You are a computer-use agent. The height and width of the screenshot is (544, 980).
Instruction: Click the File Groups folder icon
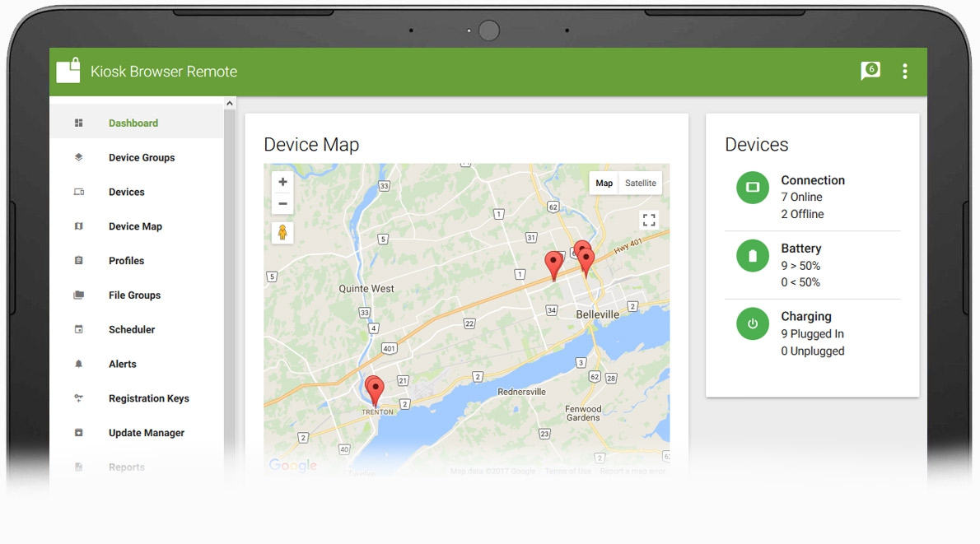pyautogui.click(x=79, y=295)
